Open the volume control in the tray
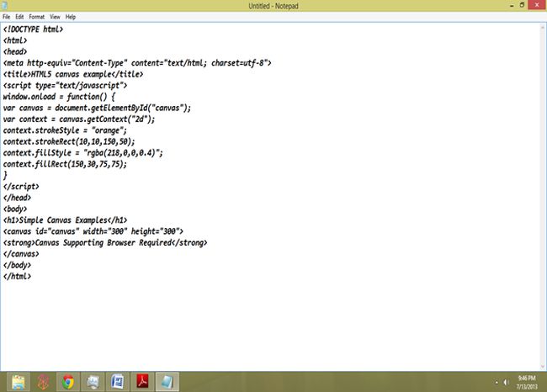547x392 pixels. pyautogui.click(x=506, y=383)
